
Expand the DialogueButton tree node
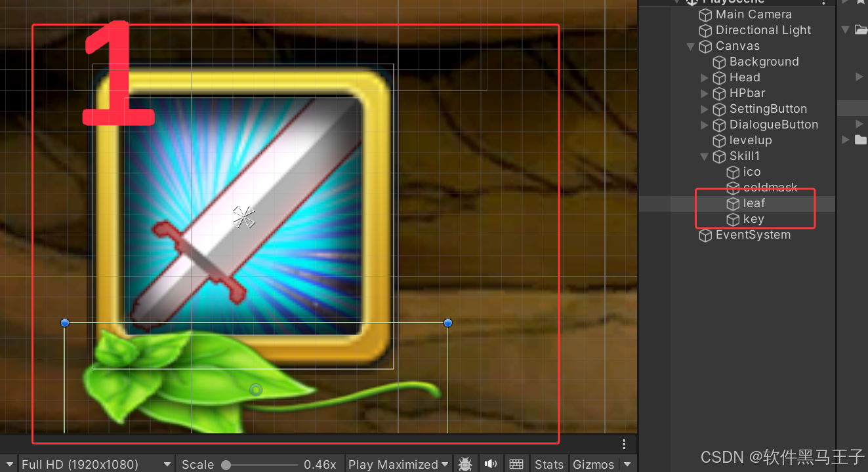[x=704, y=125]
